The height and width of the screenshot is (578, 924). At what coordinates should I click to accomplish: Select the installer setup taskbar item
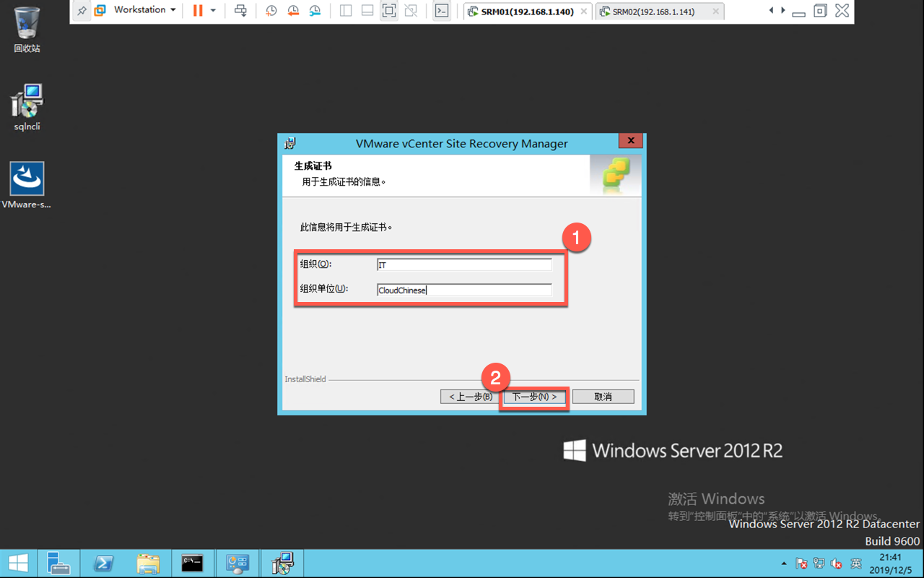pos(282,564)
